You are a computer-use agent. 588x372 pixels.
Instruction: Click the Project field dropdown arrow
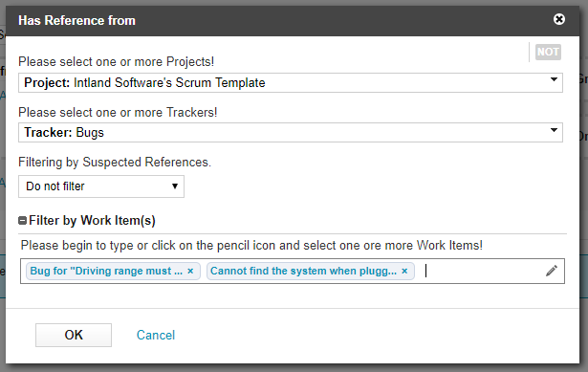[x=554, y=79]
